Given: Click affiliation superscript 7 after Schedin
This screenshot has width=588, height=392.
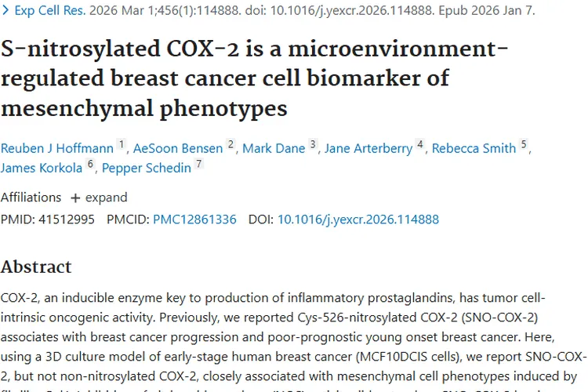Looking at the screenshot, I should click(x=199, y=164).
